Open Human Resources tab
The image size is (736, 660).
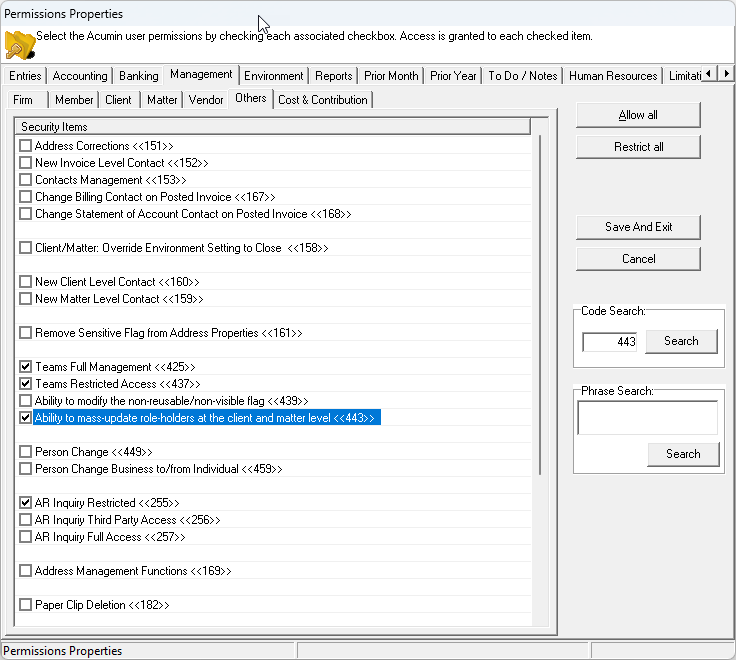pos(613,76)
